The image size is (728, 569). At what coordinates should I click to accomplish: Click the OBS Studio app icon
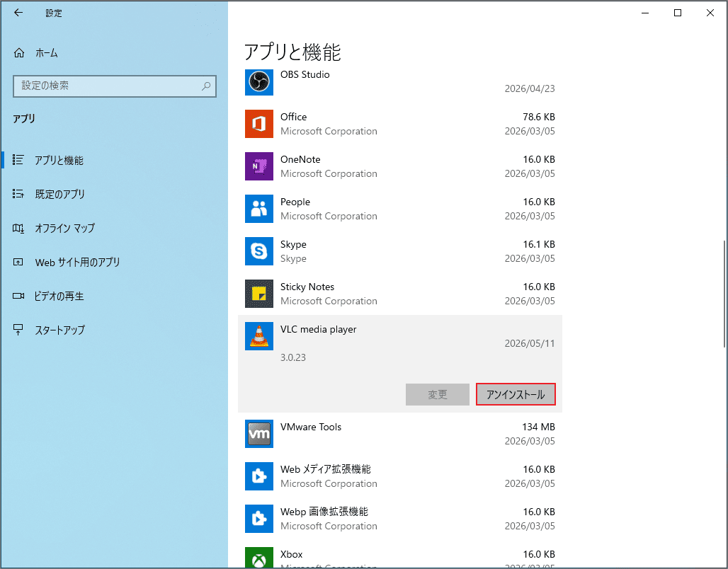tap(259, 81)
